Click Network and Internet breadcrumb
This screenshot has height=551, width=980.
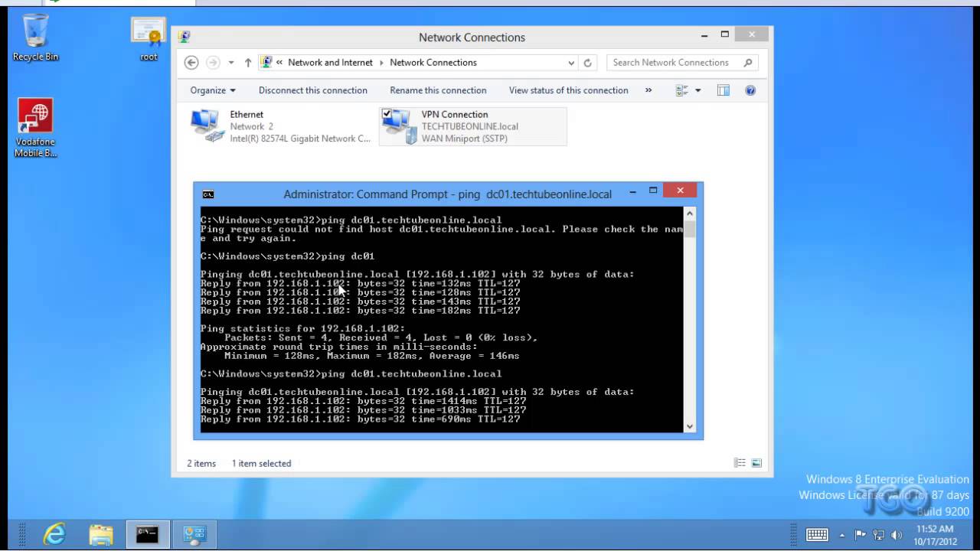[x=330, y=63]
